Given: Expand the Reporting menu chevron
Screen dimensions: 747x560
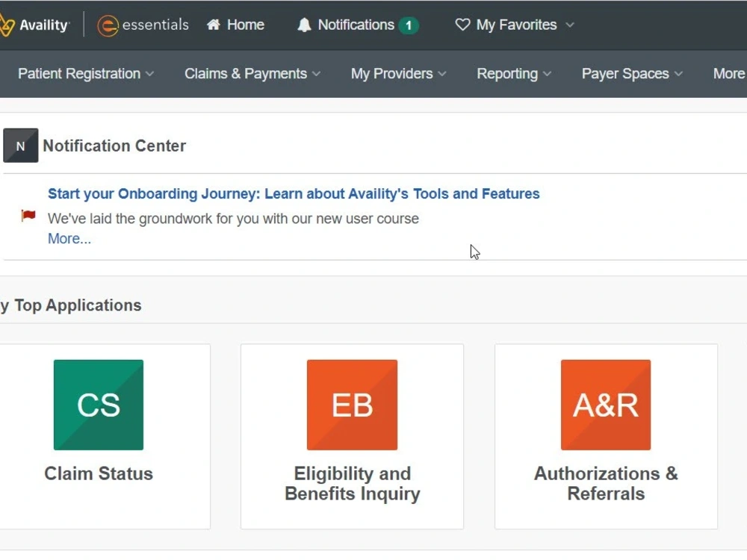Looking at the screenshot, I should click(x=547, y=74).
